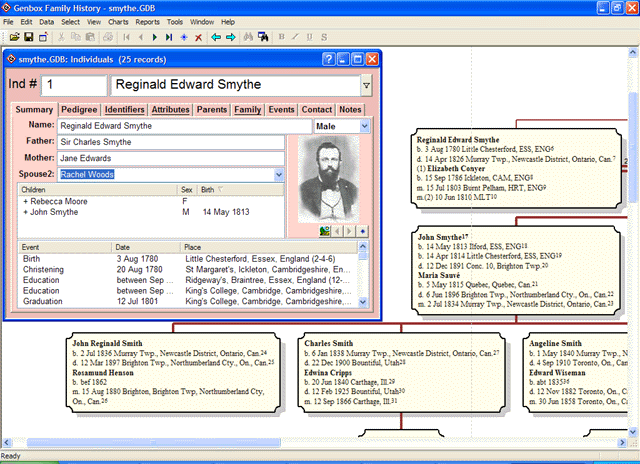Image resolution: width=640 pixels, height=464 pixels.
Task: Click the Open file toolbar icon
Action: point(14,37)
